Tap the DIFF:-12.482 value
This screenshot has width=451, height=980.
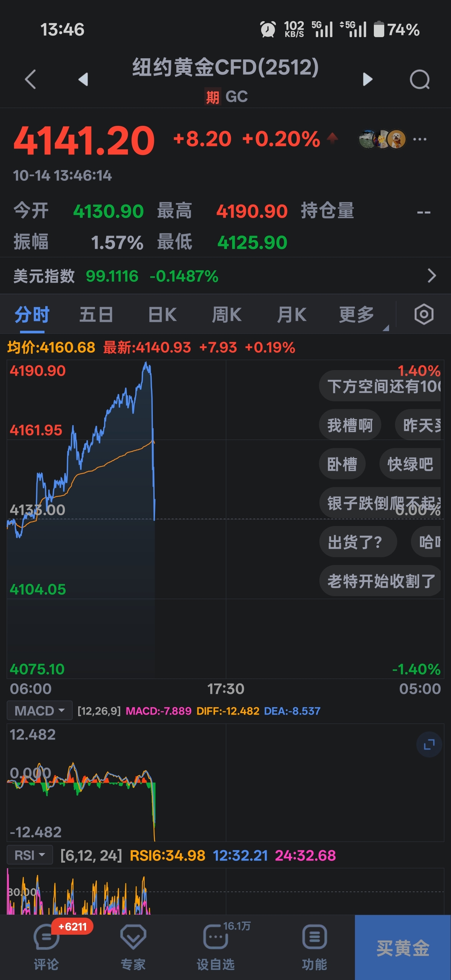point(228,710)
